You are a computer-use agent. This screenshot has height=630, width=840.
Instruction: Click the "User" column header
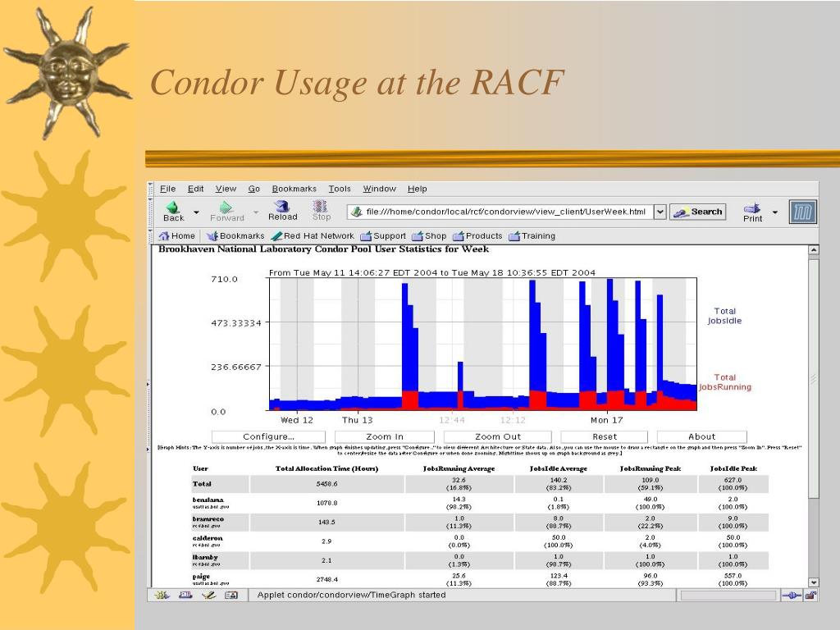pos(200,468)
